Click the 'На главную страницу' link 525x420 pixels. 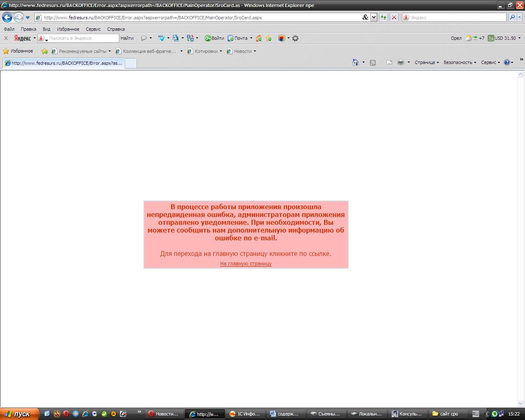click(x=246, y=264)
